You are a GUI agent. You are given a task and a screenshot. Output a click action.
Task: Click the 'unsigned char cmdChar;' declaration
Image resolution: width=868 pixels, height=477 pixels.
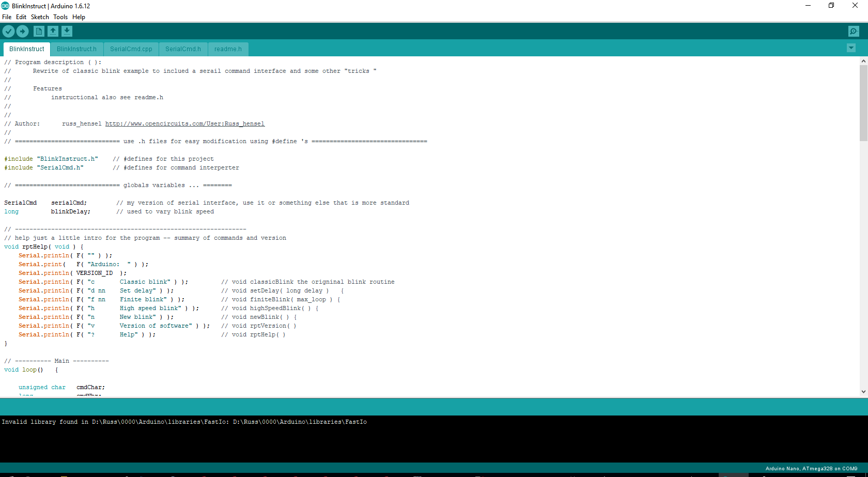point(61,388)
